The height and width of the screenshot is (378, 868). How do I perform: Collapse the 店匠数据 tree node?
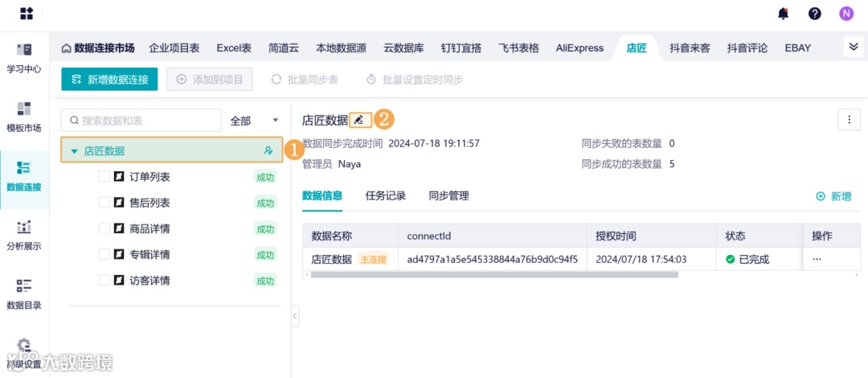click(74, 150)
